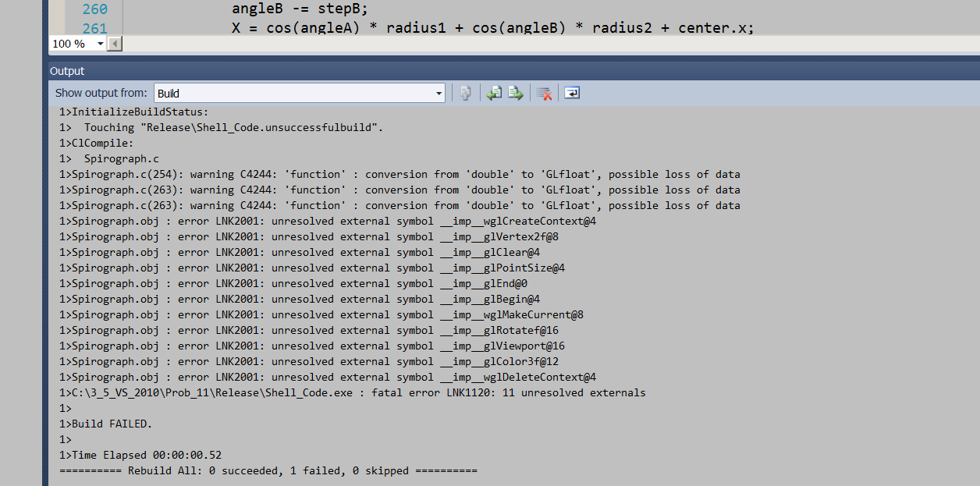Click line number 260 in the margin
The width and height of the screenshot is (980, 486).
(94, 9)
